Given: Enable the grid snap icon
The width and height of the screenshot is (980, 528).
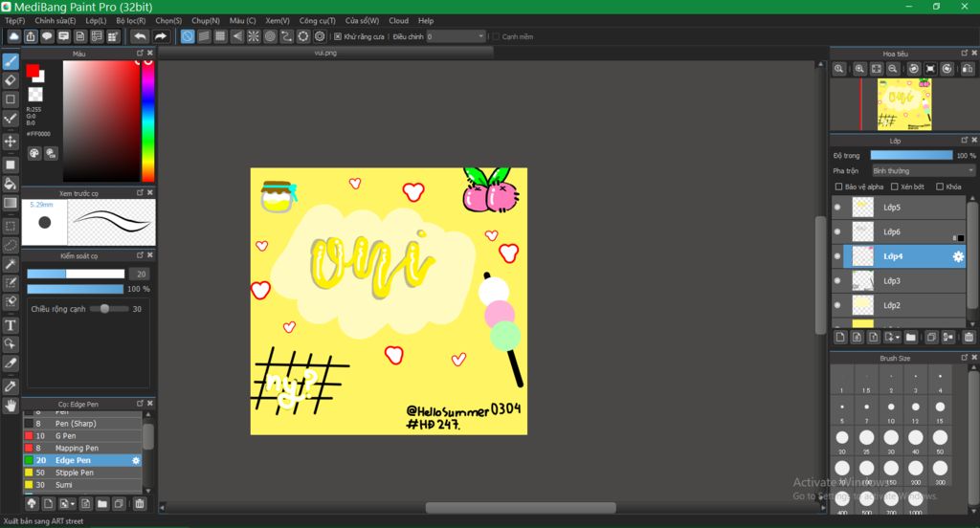Looking at the screenshot, I should click(220, 36).
